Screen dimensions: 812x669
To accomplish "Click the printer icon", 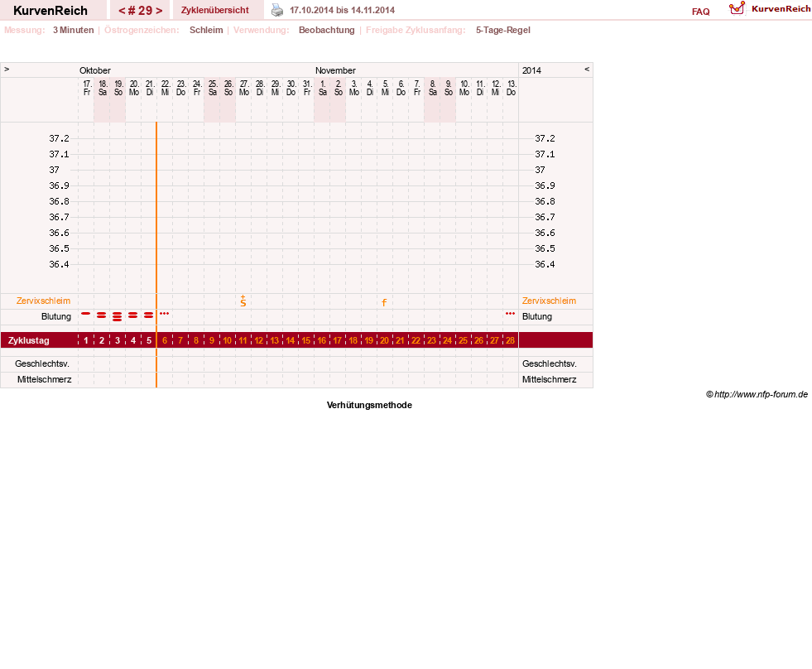I will click(277, 10).
